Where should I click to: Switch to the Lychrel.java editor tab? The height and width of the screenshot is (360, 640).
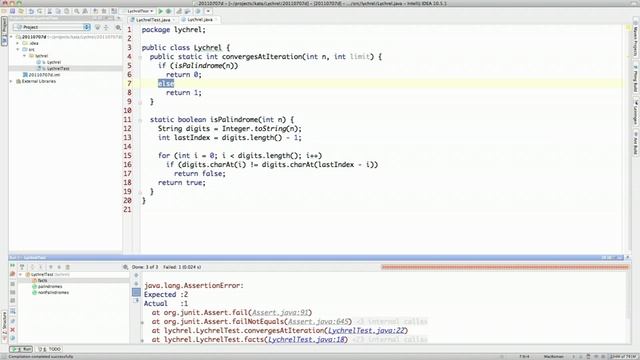[x=199, y=20]
